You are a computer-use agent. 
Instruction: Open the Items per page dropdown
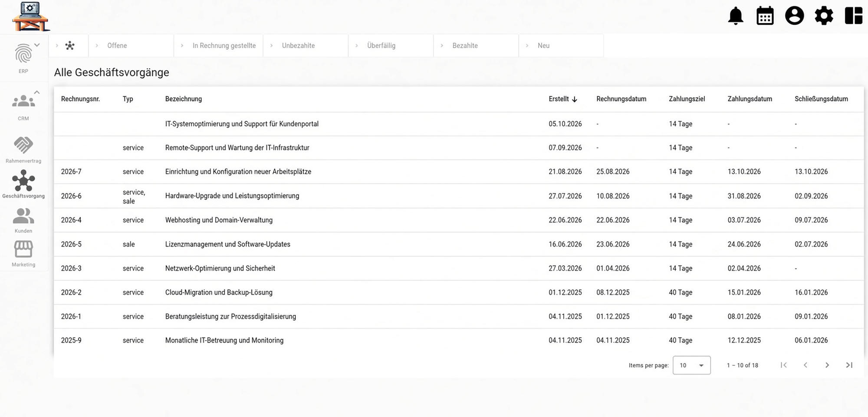click(692, 365)
